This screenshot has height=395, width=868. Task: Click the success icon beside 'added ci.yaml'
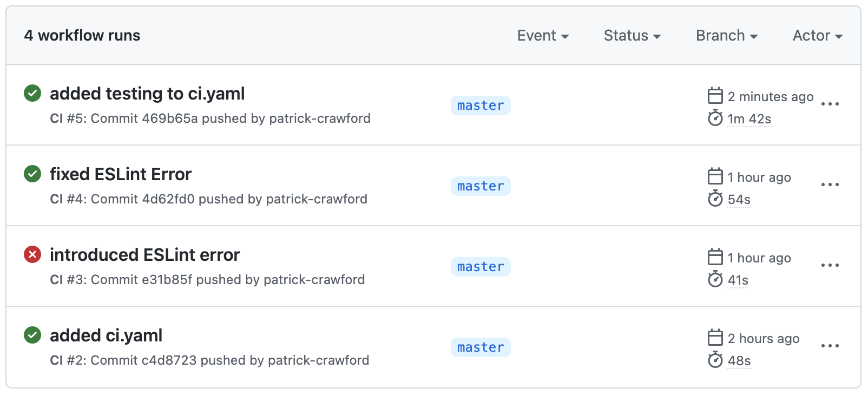click(32, 335)
